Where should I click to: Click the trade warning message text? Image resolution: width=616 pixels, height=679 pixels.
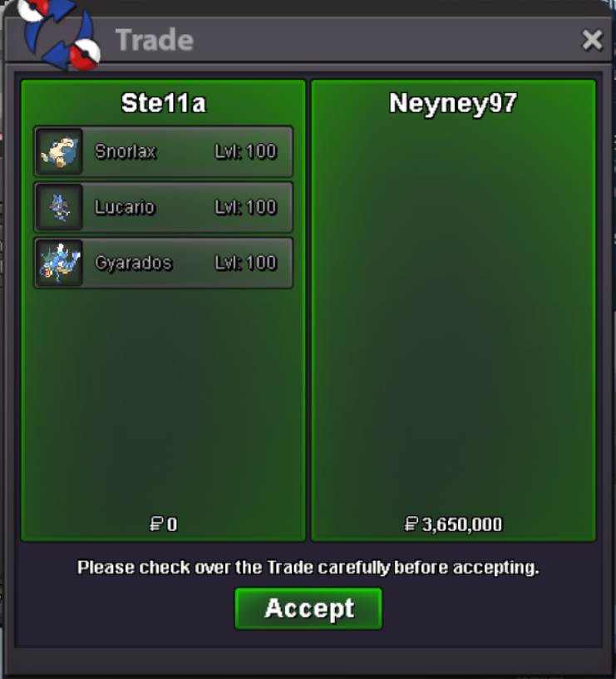(x=308, y=568)
